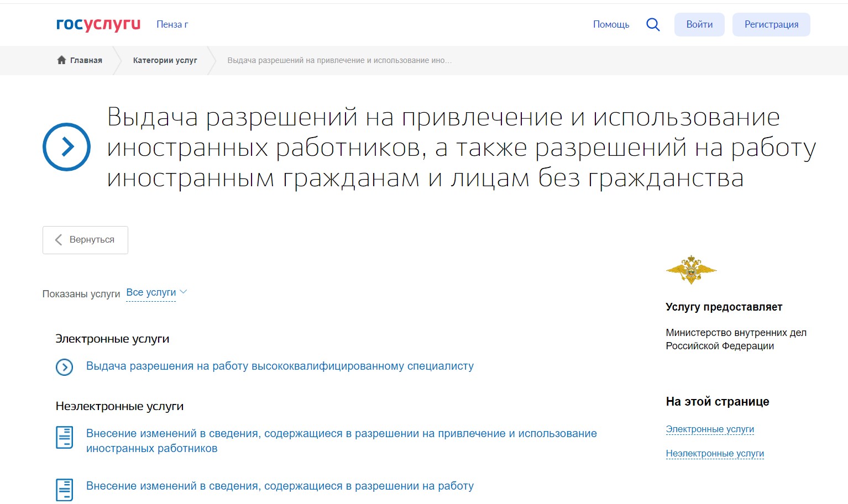Change location "Пенза г"

point(172,24)
